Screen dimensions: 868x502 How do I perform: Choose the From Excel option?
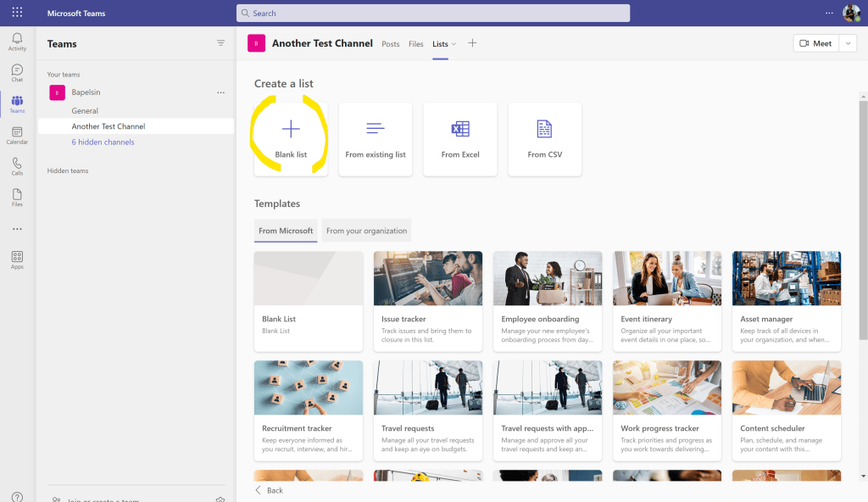pyautogui.click(x=460, y=139)
